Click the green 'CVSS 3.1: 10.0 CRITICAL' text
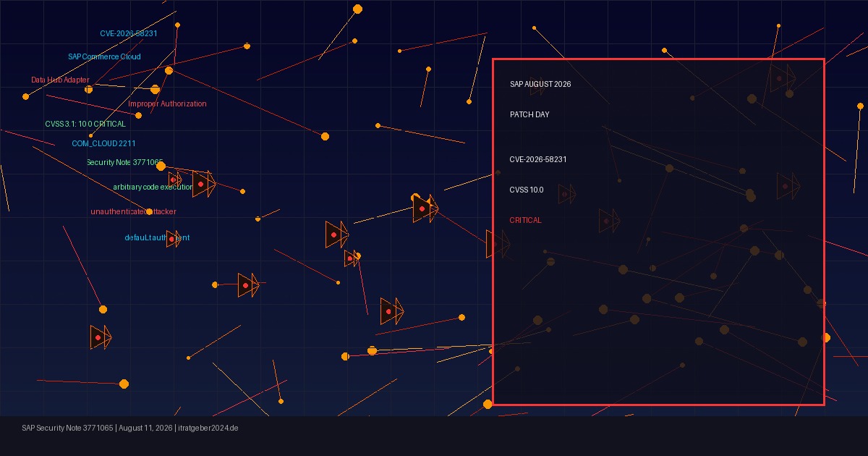This screenshot has height=456, width=868. click(85, 124)
